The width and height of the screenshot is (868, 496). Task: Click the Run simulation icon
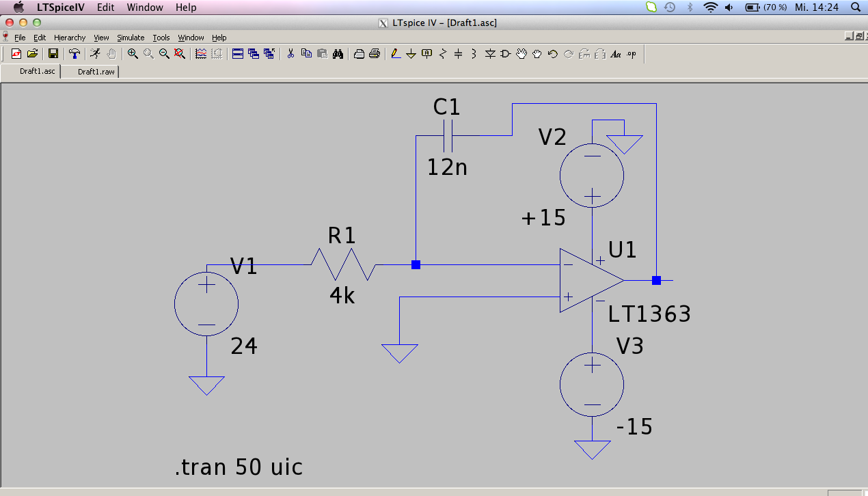96,54
